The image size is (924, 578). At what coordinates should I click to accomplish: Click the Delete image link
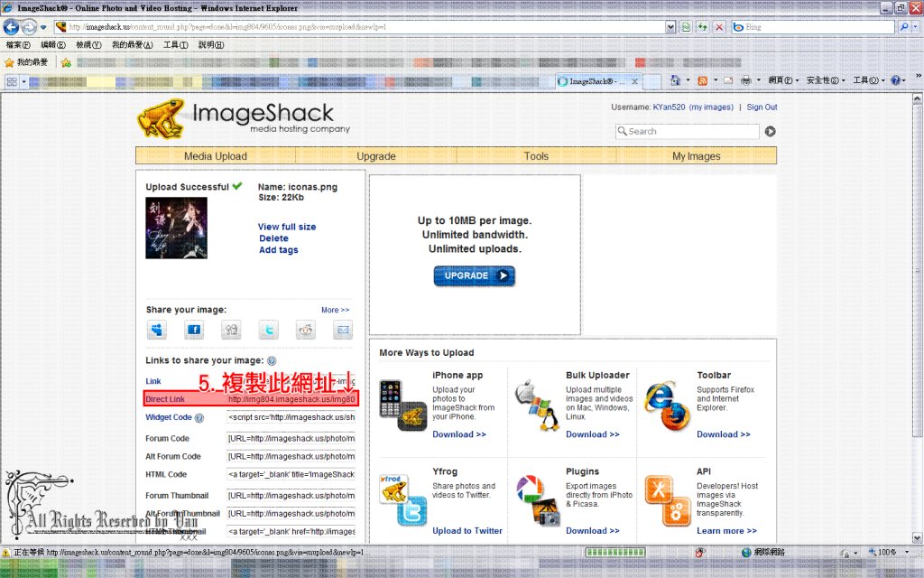coord(274,238)
